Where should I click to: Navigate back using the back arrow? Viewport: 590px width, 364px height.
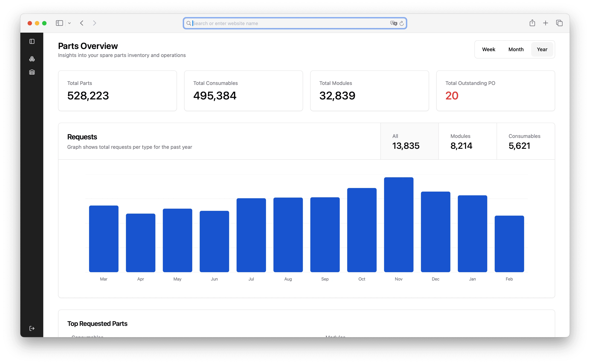(82, 23)
